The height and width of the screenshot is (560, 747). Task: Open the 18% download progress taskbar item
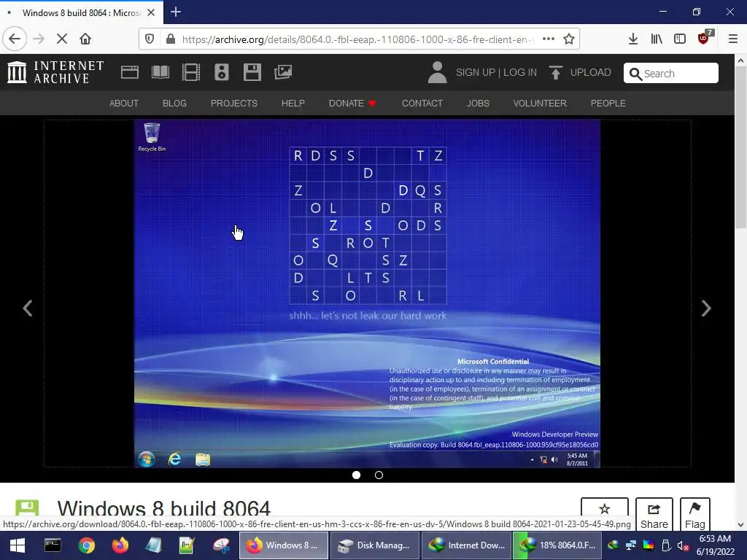[x=558, y=545]
